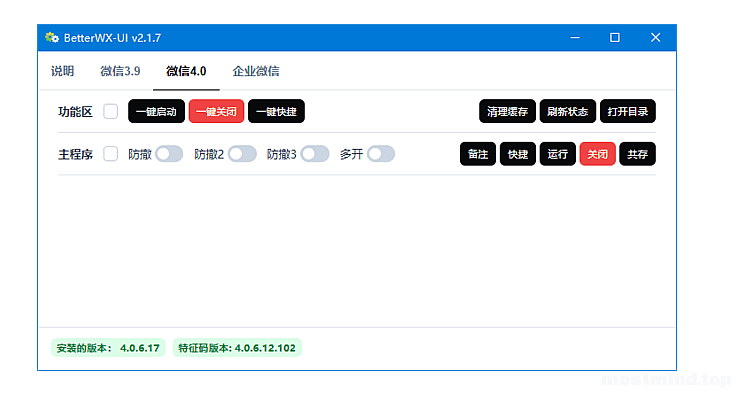Viewport: 736px width, 393px height.
Task: Click the 清理缓存 button
Action: coord(507,111)
